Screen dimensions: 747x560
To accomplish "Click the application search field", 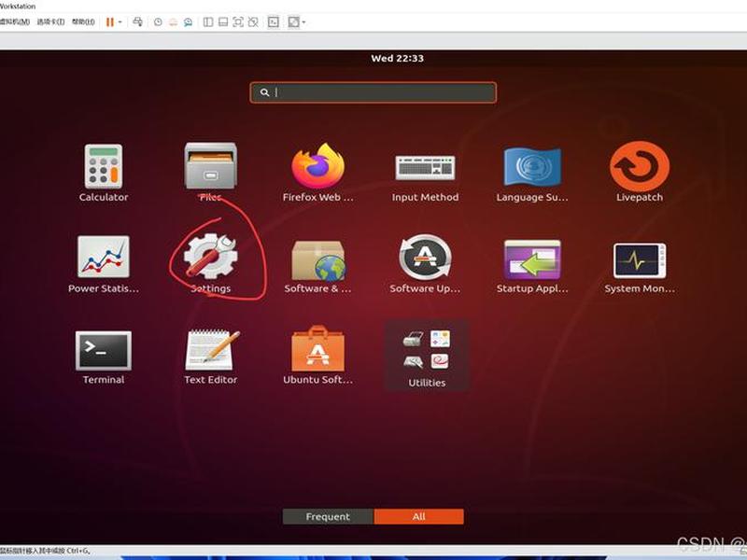I will 373,92.
